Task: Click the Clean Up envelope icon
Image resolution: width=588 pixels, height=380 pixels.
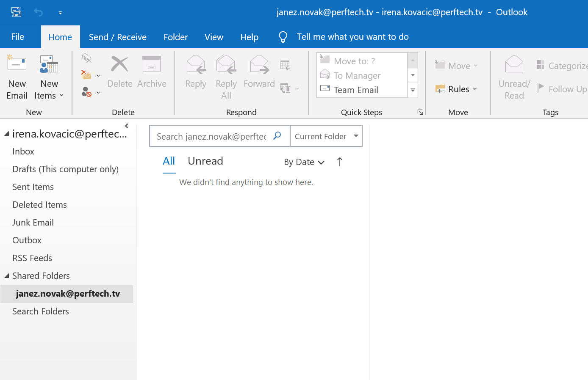Action: pyautogui.click(x=86, y=75)
